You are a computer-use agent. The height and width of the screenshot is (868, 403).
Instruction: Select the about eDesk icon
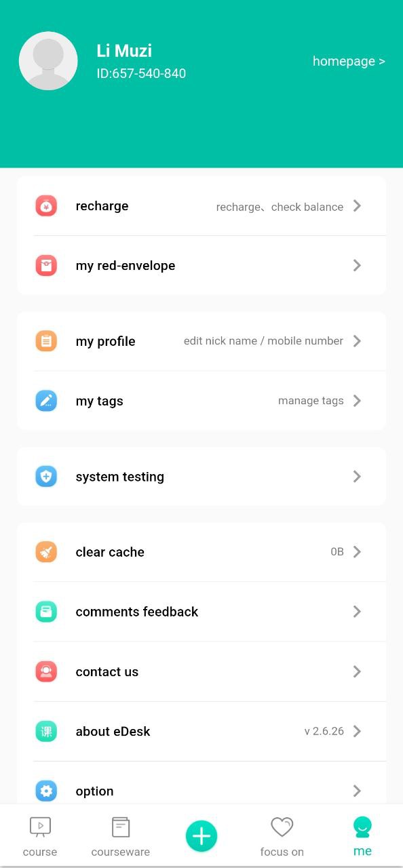pyautogui.click(x=46, y=731)
